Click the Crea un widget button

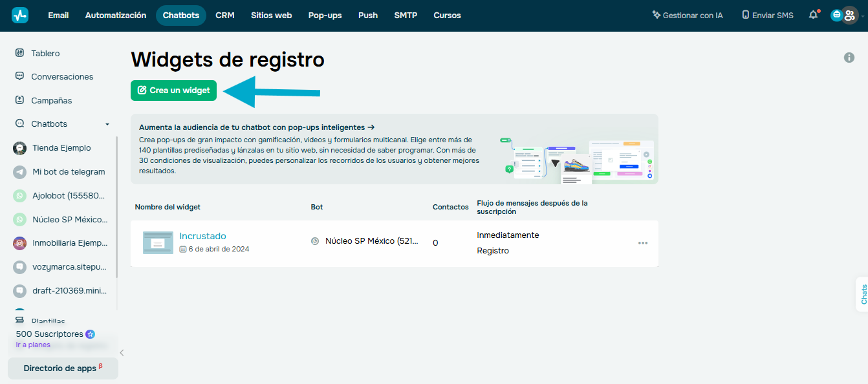point(173,91)
